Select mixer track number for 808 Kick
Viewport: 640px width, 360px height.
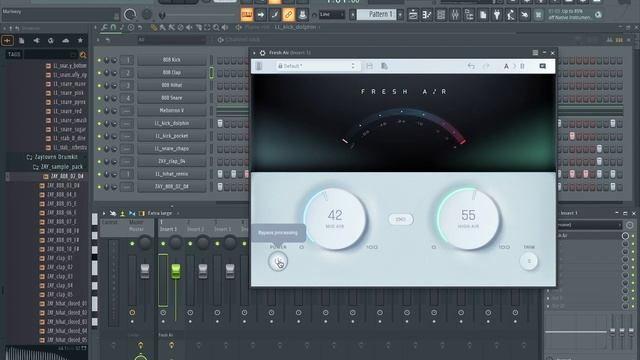(127, 60)
